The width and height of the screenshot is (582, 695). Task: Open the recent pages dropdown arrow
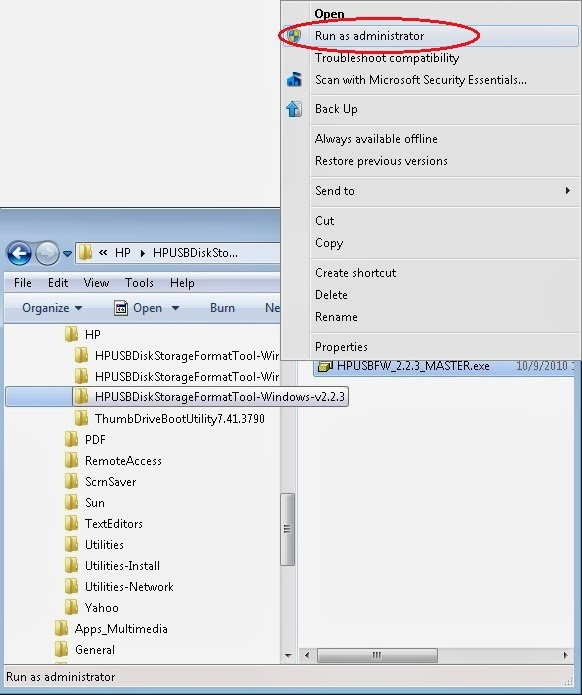(67, 254)
